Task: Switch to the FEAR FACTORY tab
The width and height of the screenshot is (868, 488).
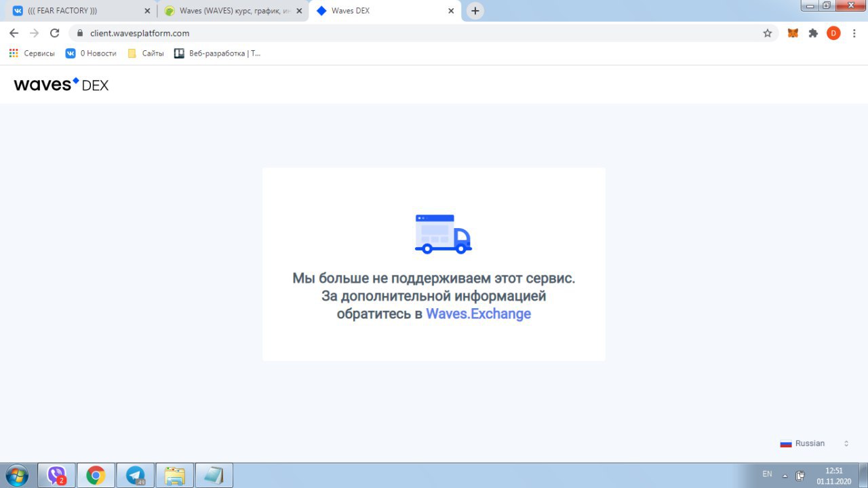Action: [x=80, y=11]
